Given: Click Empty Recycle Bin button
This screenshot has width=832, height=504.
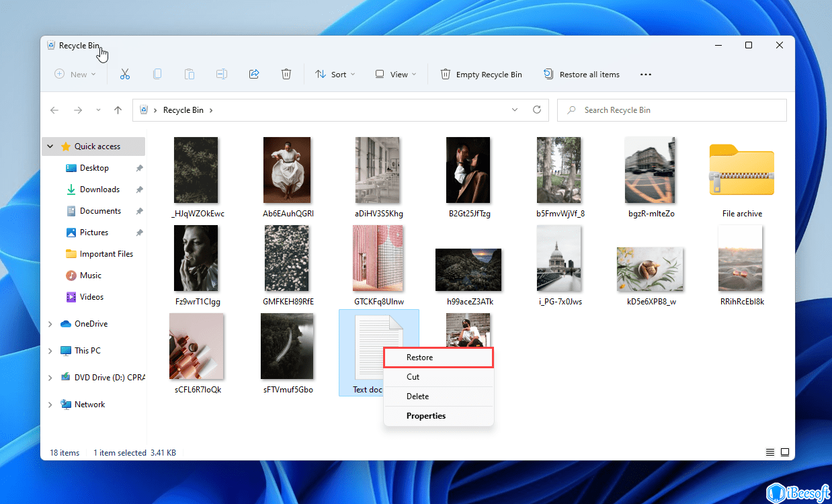Looking at the screenshot, I should 481,75.
